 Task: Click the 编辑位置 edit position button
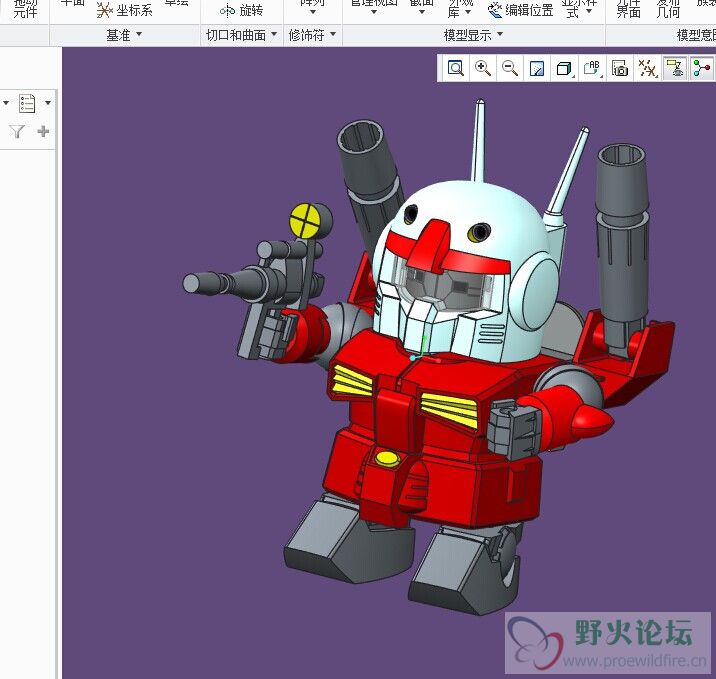tap(520, 10)
